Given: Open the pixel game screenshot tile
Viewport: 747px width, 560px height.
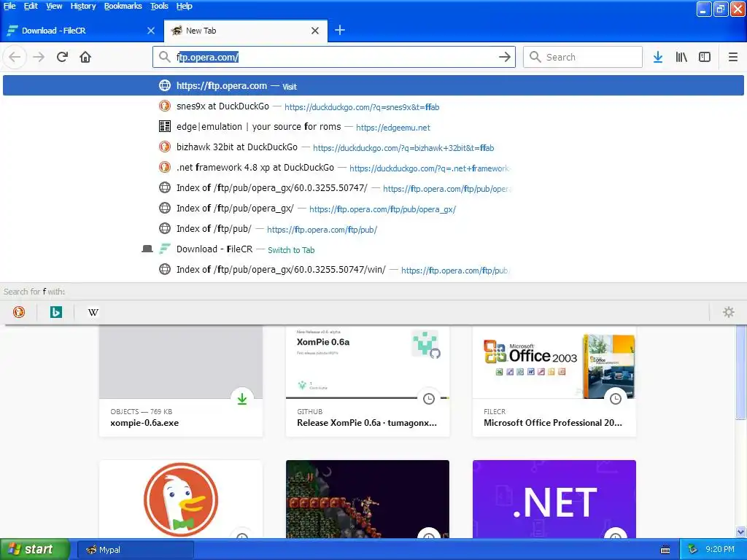Looking at the screenshot, I should 368,499.
